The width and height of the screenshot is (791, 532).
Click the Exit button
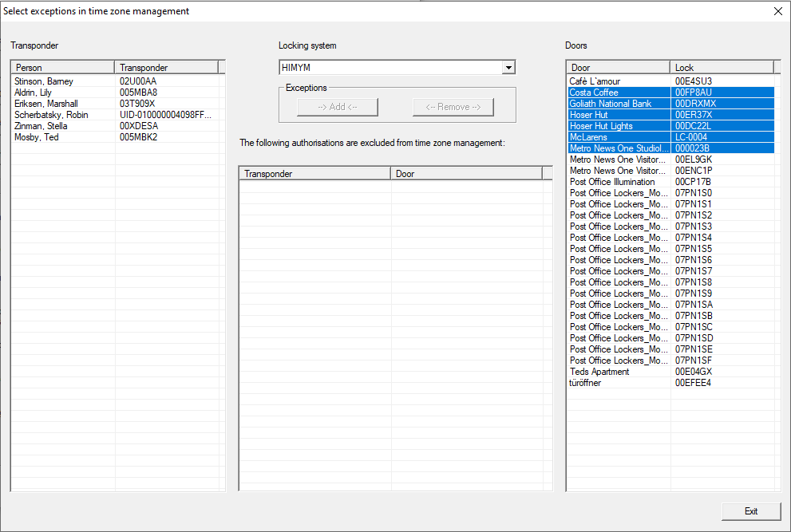(x=750, y=511)
